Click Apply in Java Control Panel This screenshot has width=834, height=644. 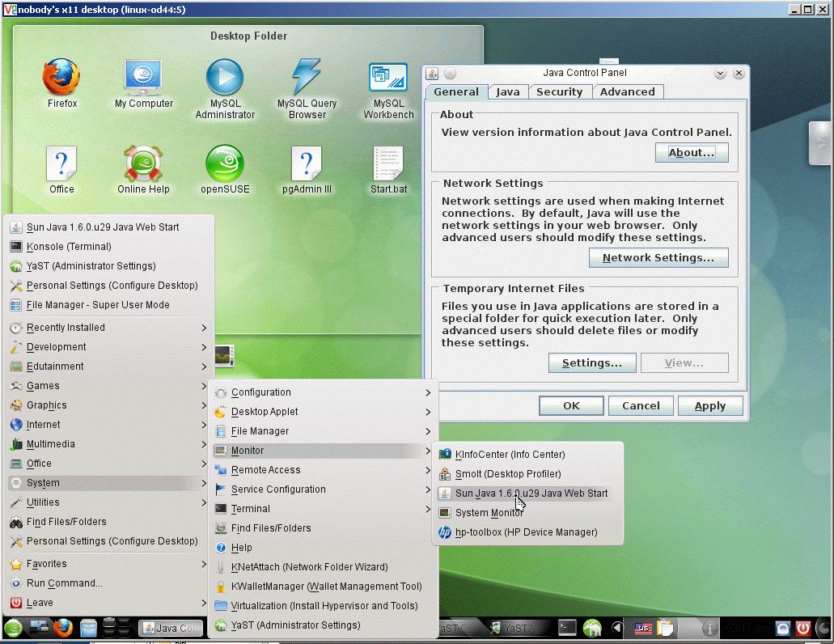710,406
